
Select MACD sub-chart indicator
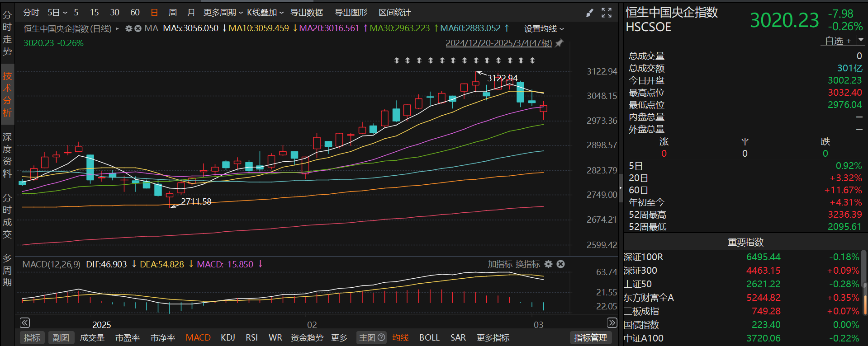click(198, 337)
